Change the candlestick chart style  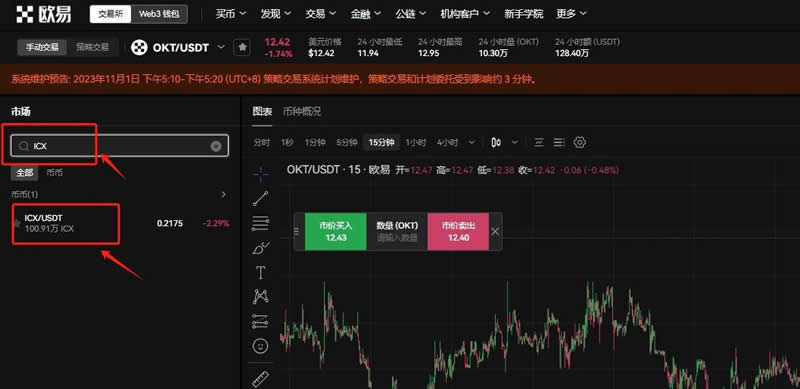point(496,142)
